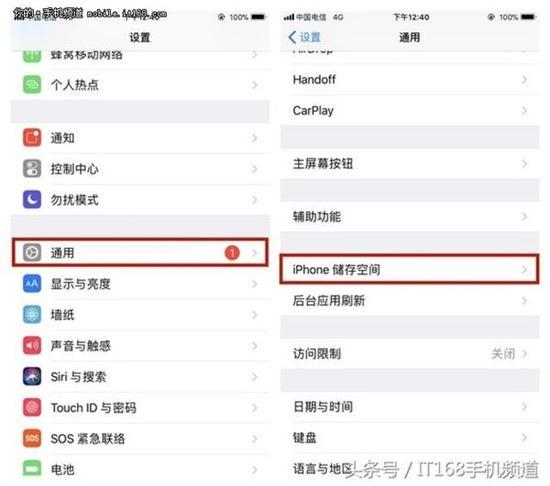Tap the red badge on 通用 row

pyautogui.click(x=232, y=252)
